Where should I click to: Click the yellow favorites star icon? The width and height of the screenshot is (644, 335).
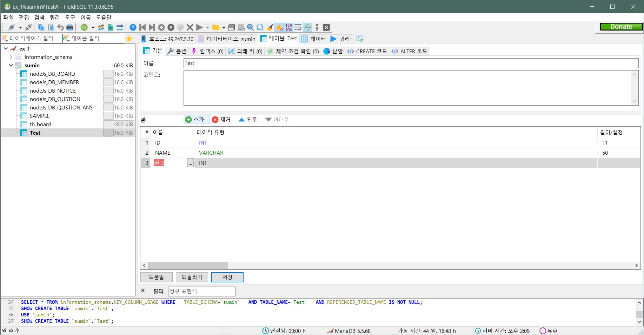tap(129, 39)
